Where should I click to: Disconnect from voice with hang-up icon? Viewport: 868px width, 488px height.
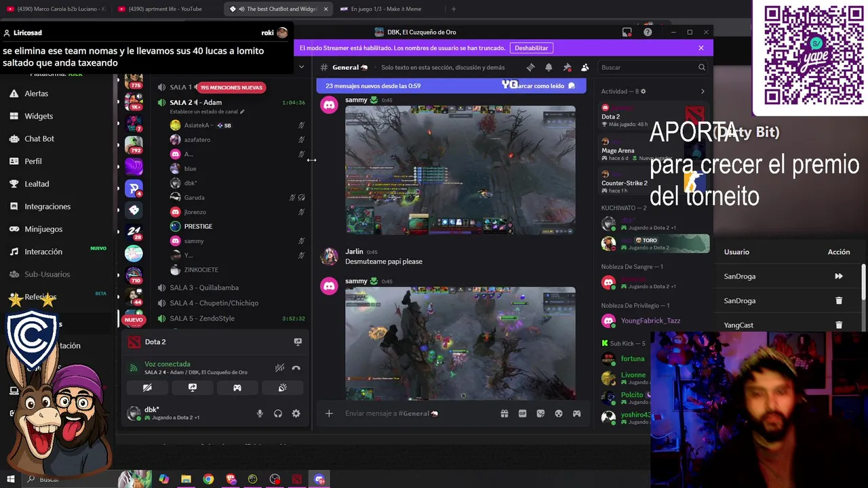[296, 368]
